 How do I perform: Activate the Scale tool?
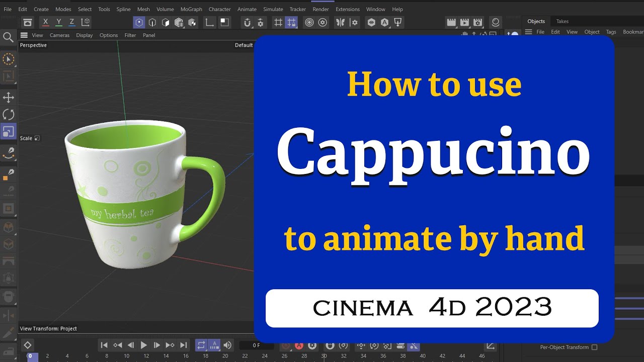[x=9, y=132]
